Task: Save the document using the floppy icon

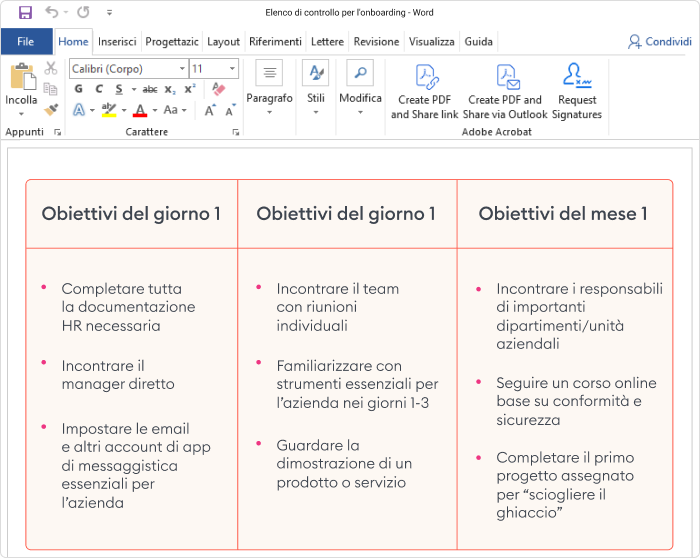Action: [25, 12]
